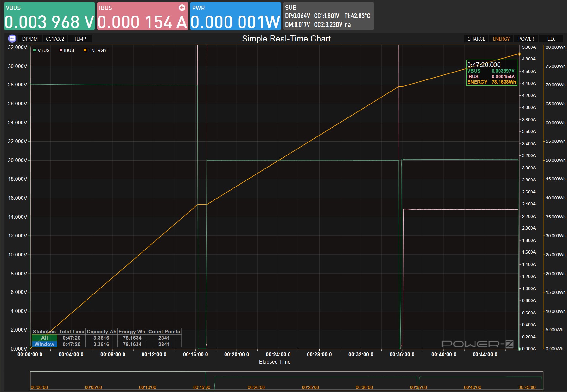Click the green VBUS voltage readout panel
This screenshot has height=392, width=567.
point(49,16)
